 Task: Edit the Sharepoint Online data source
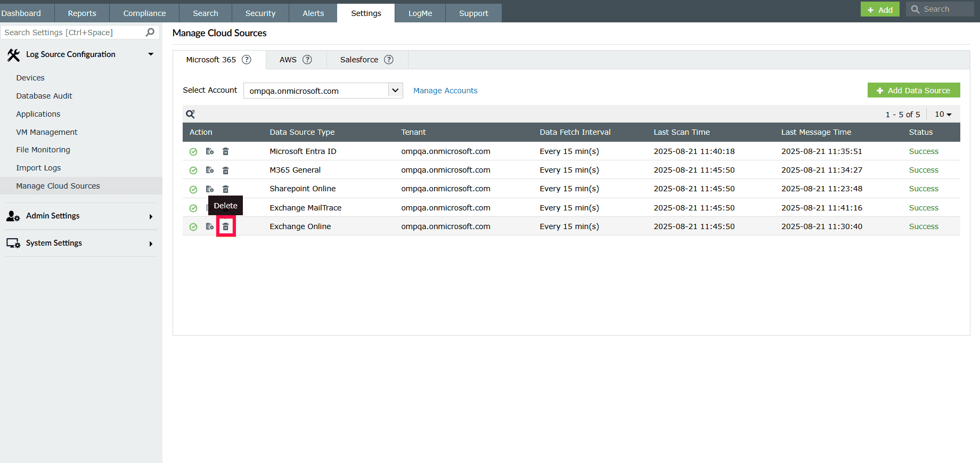tap(210, 189)
